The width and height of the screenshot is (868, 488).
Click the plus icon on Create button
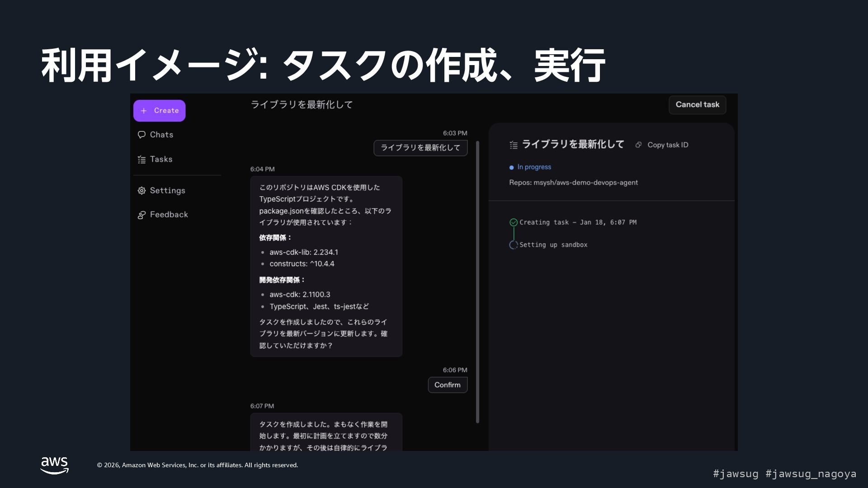(144, 111)
